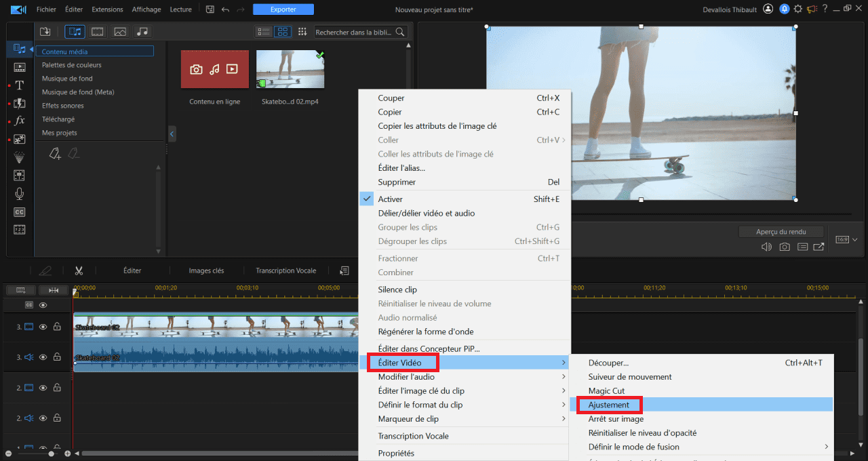Viewport: 868px width, 461px height.
Task: Select Suiveur de mouvement option
Action: [x=701, y=377]
